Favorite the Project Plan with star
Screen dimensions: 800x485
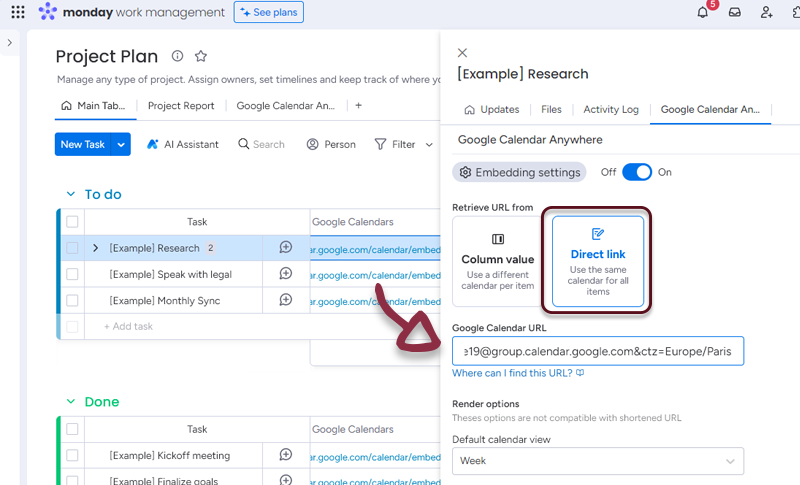tap(201, 56)
